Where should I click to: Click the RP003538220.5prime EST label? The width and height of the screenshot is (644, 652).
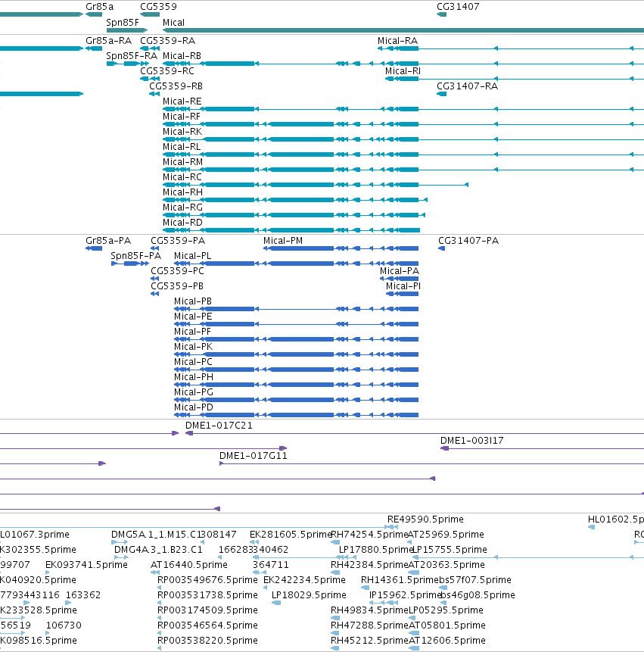click(x=208, y=641)
